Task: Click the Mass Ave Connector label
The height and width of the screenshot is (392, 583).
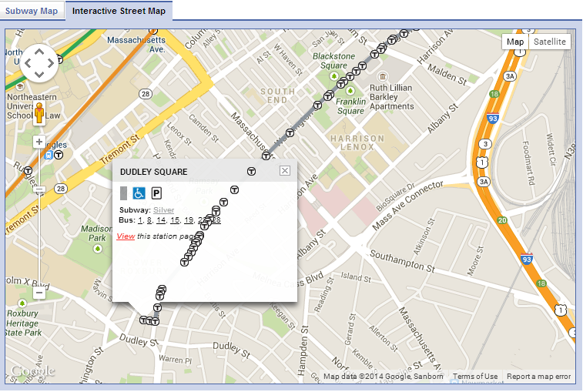Action: pos(408,206)
